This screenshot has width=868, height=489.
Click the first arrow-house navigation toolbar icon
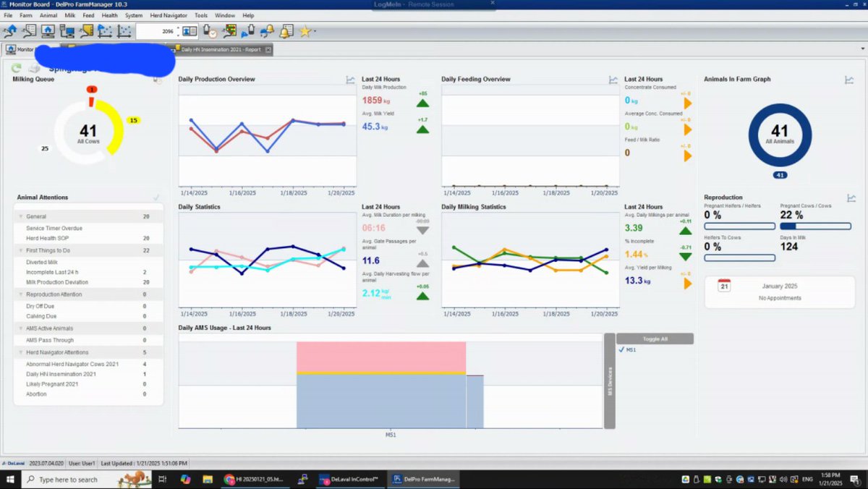point(10,31)
